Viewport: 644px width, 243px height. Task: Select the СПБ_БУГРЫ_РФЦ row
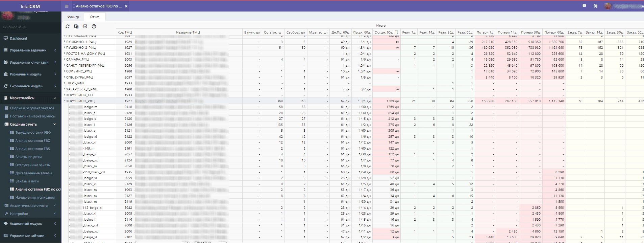[x=353, y=77]
